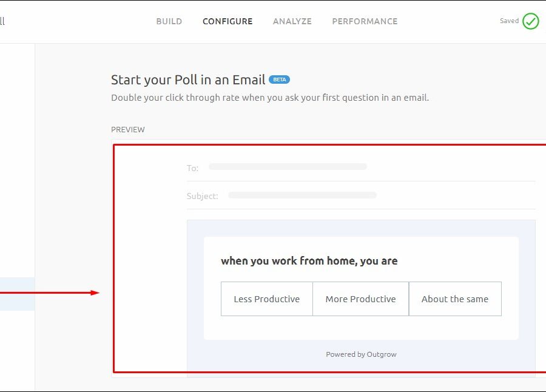Click the click-through rate description text

(270, 98)
